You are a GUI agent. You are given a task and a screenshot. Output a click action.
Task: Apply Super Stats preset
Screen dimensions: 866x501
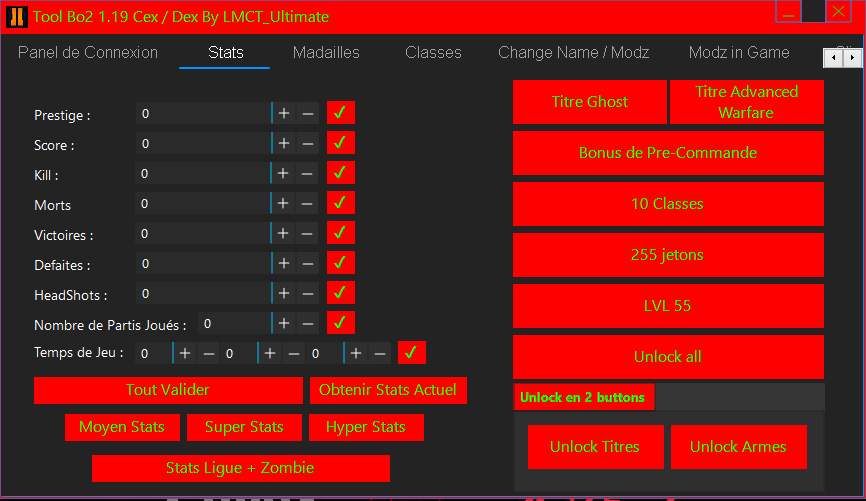click(244, 427)
